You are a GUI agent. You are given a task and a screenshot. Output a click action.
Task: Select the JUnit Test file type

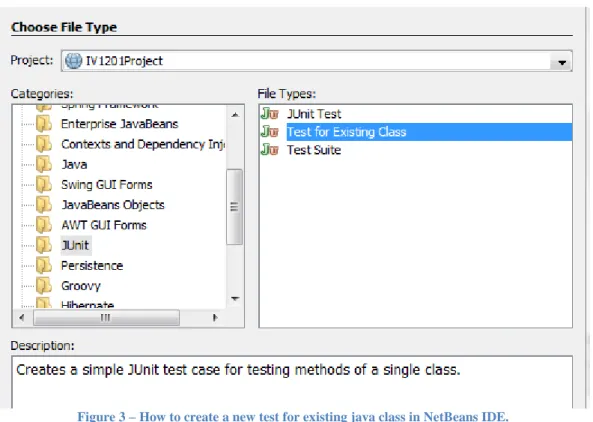click(314, 113)
